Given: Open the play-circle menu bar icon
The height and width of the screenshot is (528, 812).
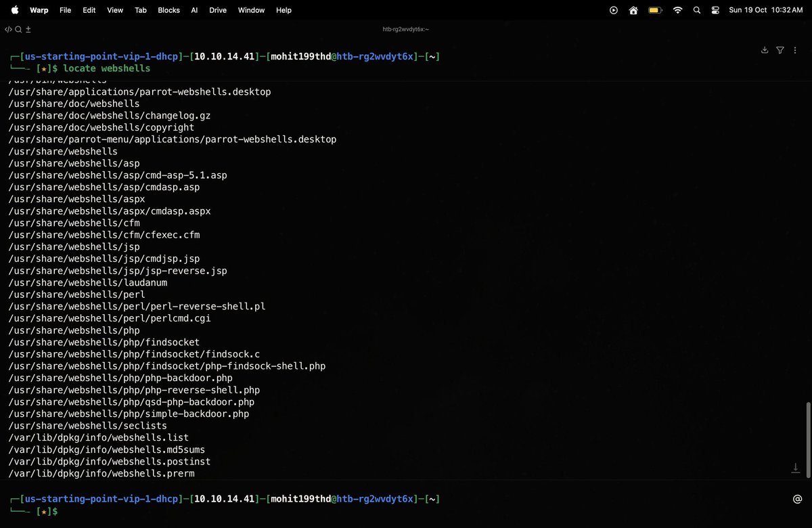Looking at the screenshot, I should pyautogui.click(x=614, y=10).
